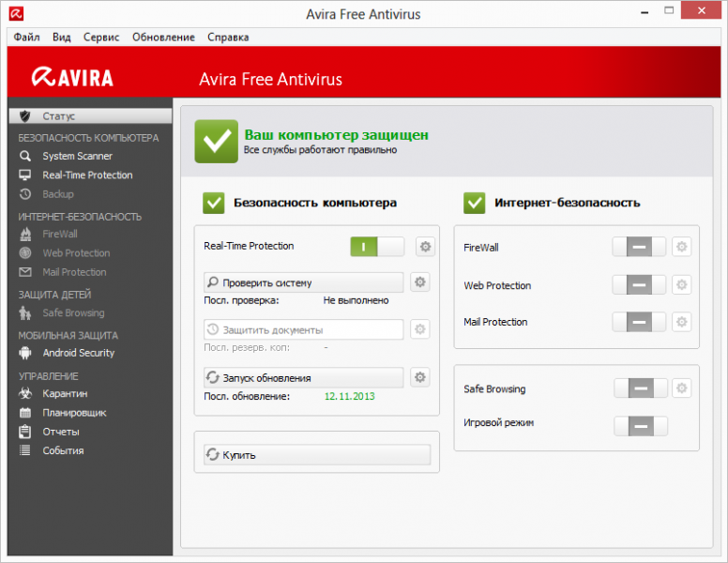Toggle the Real-Time Protection switch
The width and height of the screenshot is (728, 563).
(377, 247)
